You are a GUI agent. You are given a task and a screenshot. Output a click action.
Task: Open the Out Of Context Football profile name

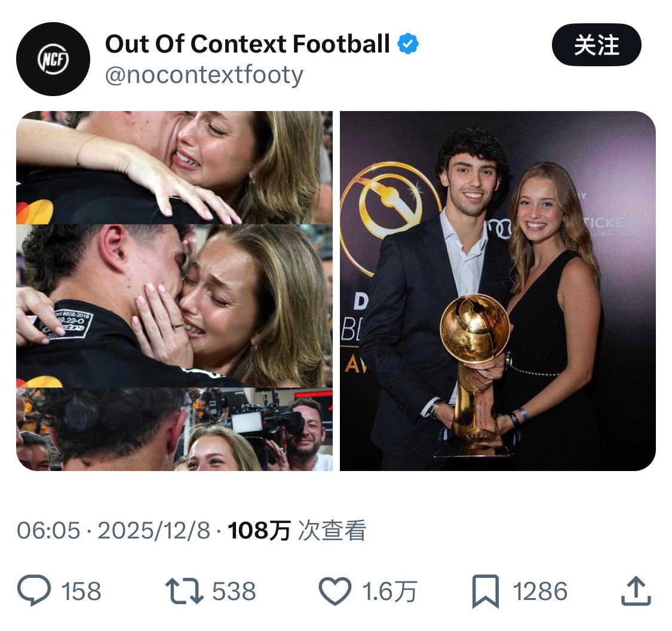pyautogui.click(x=248, y=42)
